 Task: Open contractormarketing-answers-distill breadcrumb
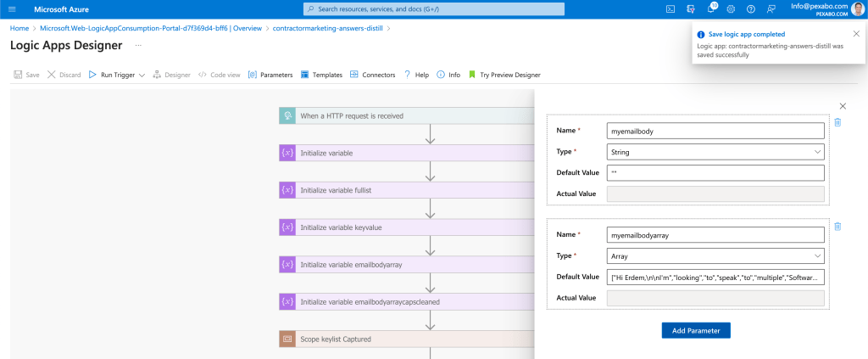pos(330,28)
